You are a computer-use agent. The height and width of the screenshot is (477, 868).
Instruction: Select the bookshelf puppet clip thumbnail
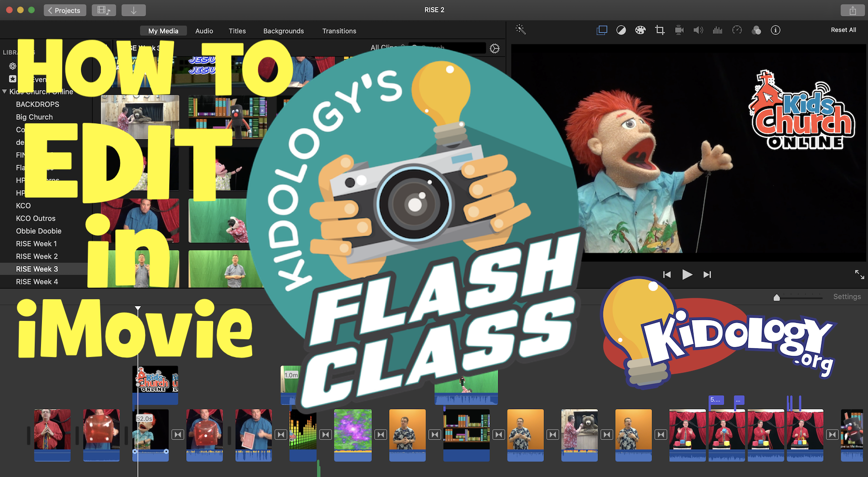[x=228, y=117]
